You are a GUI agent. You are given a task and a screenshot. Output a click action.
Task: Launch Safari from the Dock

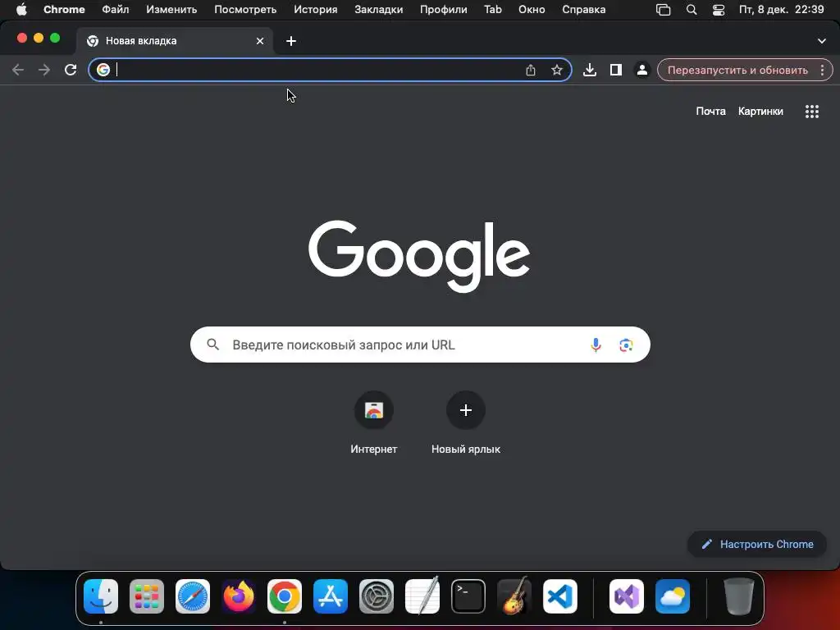(192, 596)
